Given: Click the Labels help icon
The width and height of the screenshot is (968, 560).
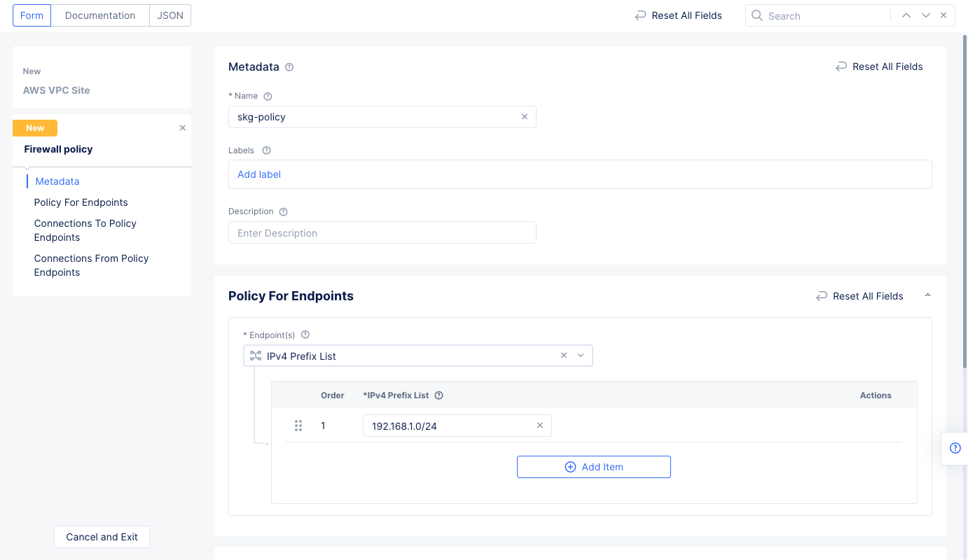Looking at the screenshot, I should coord(266,150).
